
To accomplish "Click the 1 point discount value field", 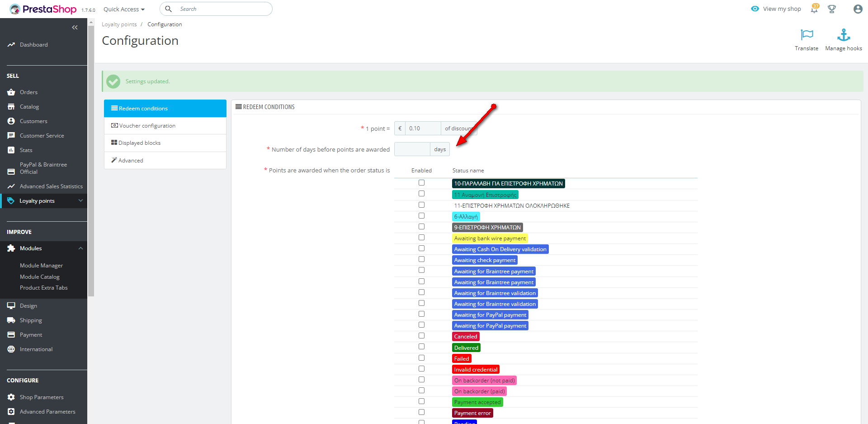I will pos(423,129).
